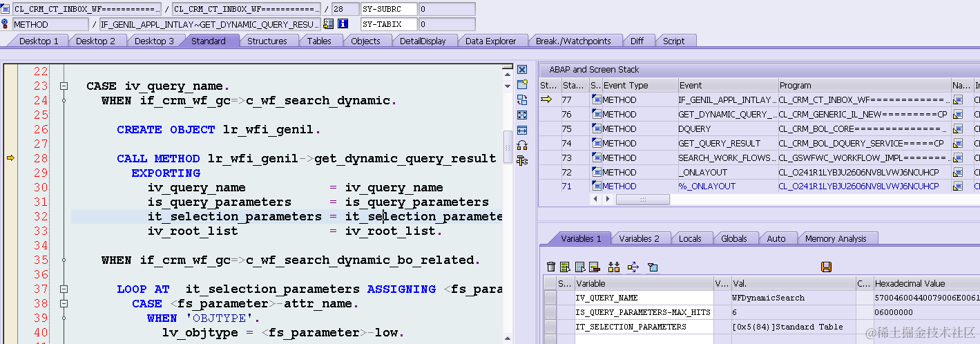The height and width of the screenshot is (344, 980).
Task: Navigate to source for stack row 74
Action: 958,144
